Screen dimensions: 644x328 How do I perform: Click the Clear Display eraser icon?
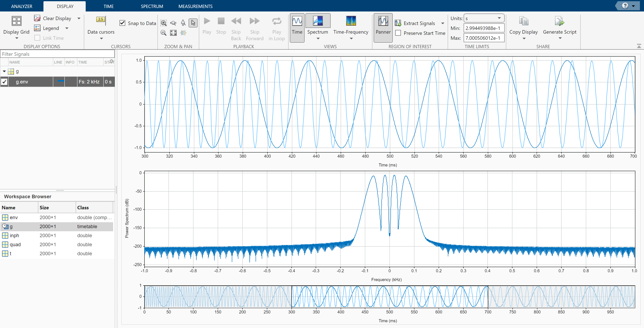37,18
